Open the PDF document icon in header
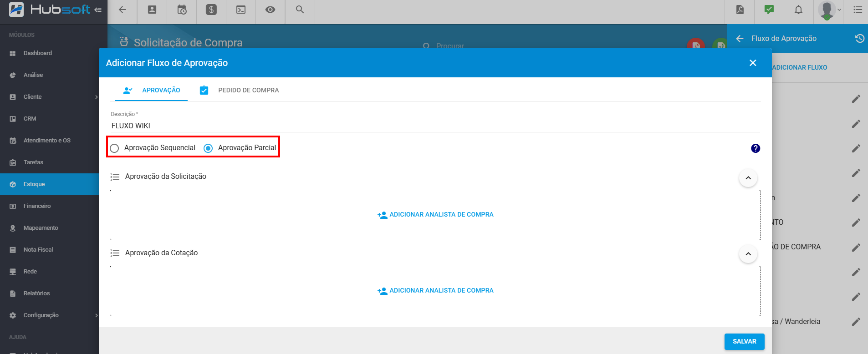The width and height of the screenshot is (868, 354). coord(740,10)
